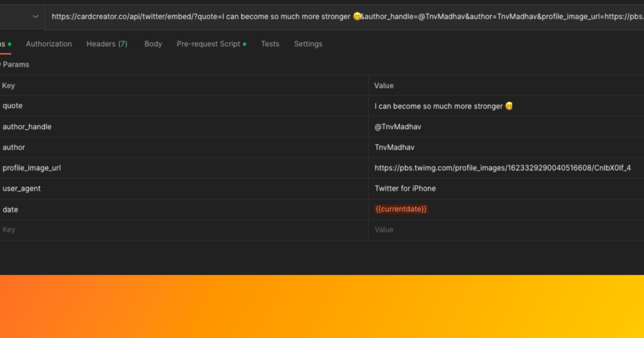Viewport: 644px width, 338px height.
Task: Click the {{currentdate}} variable value
Action: click(x=401, y=209)
